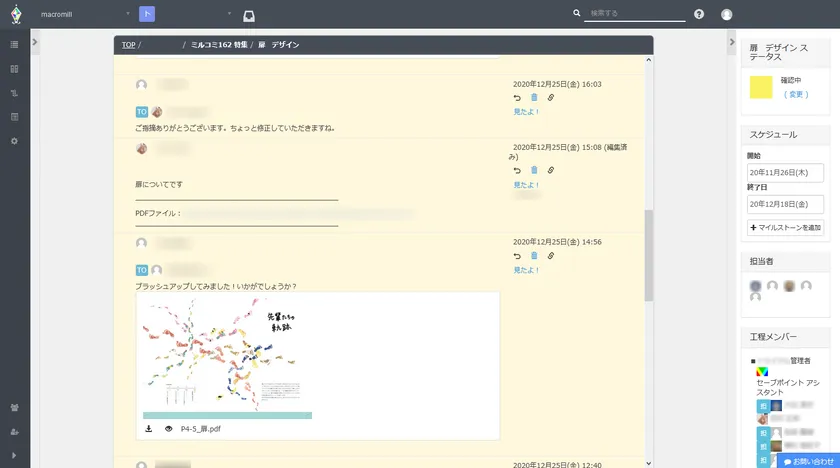Navigate to ミルコミ162 特集 breadcrumb
Image resolution: width=840 pixels, height=468 pixels.
218,45
